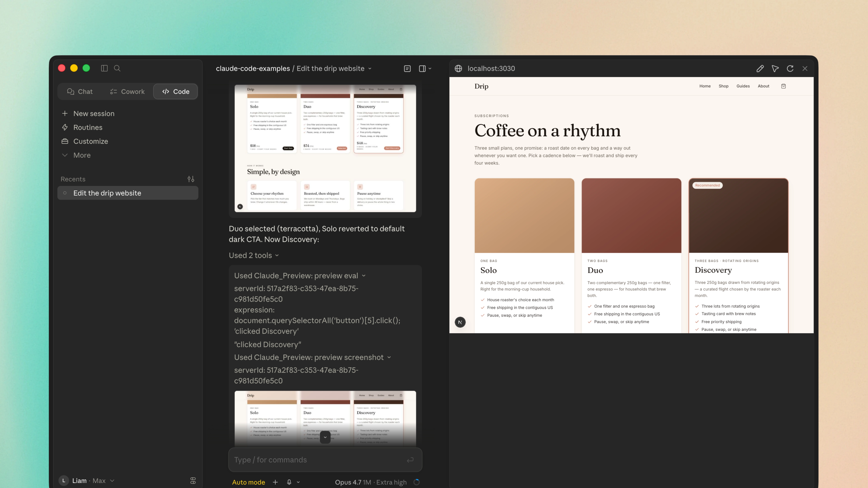Reload the localhost preview
Screen dimensions: 868x488
[790, 69]
